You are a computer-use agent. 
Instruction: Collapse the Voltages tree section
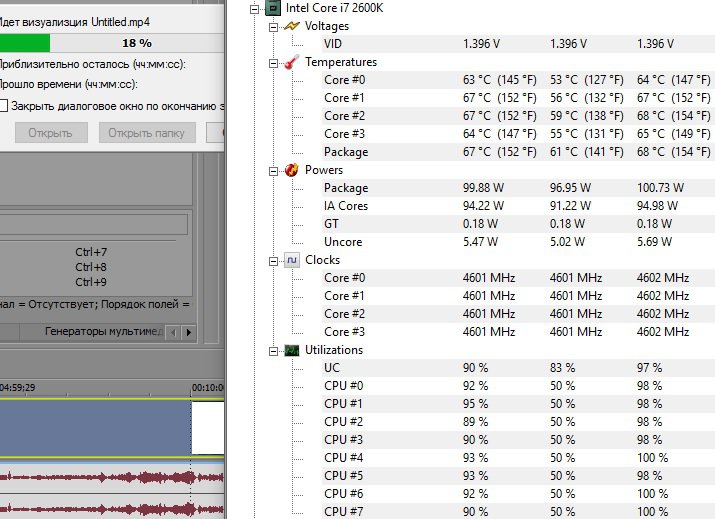pyautogui.click(x=273, y=27)
